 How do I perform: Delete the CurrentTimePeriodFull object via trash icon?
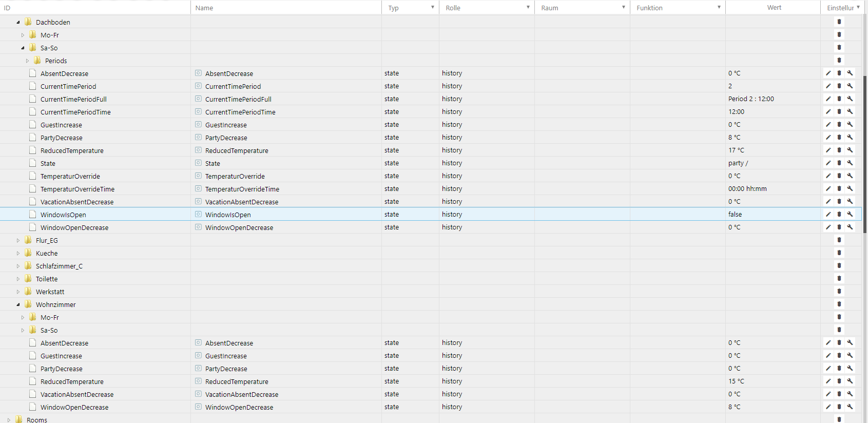point(839,99)
